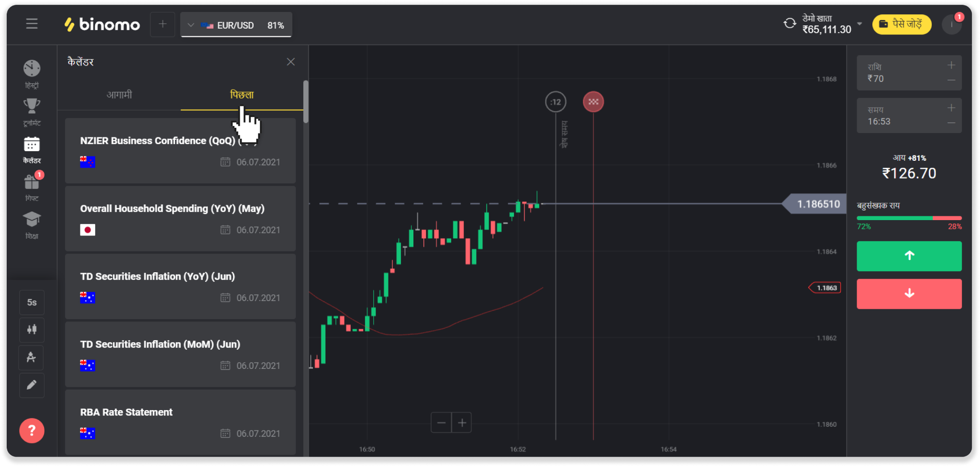
Task: Click the yellow पैसे जोड़ें button
Action: click(902, 24)
